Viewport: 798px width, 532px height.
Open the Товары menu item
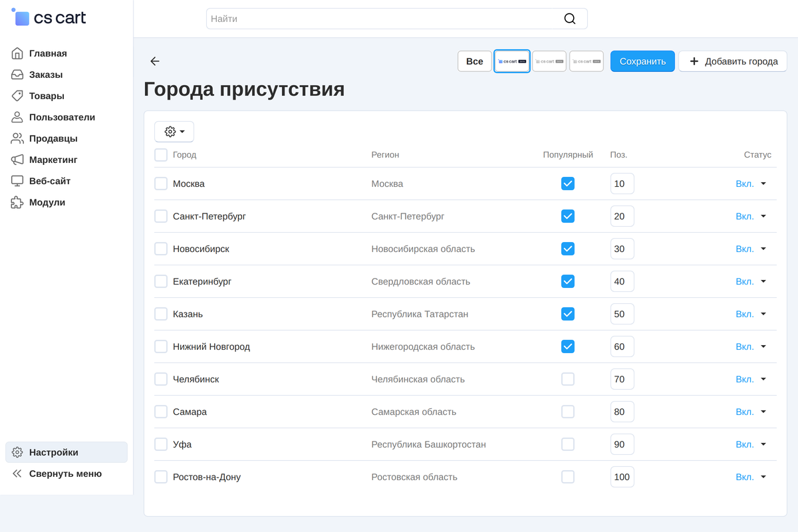(x=66, y=96)
